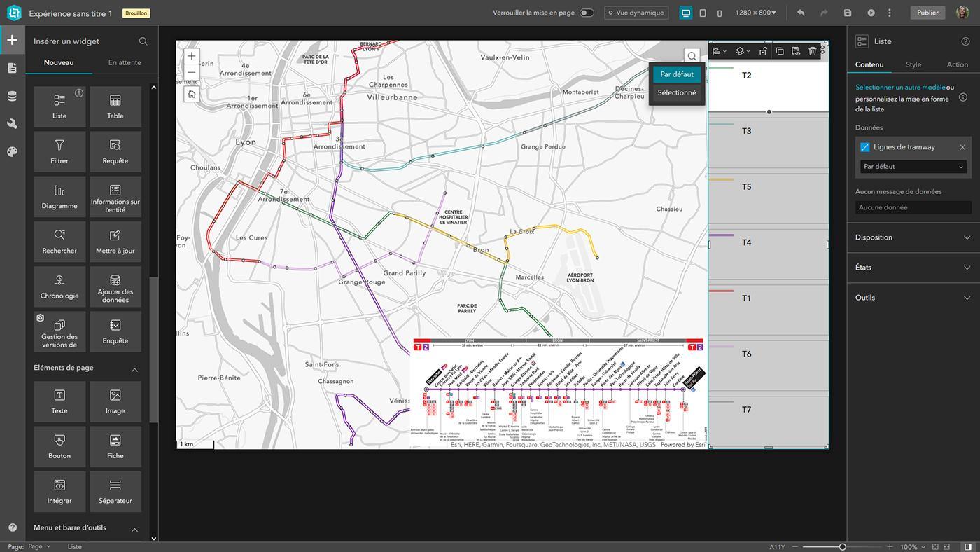The height and width of the screenshot is (552, 980).
Task: Open the Theme palette panel
Action: (x=12, y=152)
